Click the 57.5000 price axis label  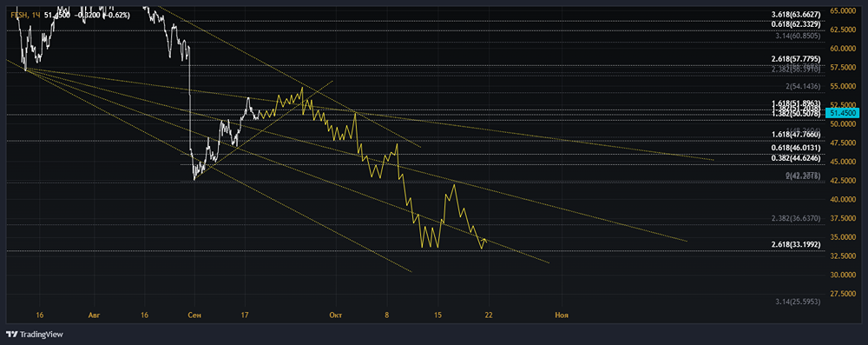click(x=842, y=67)
